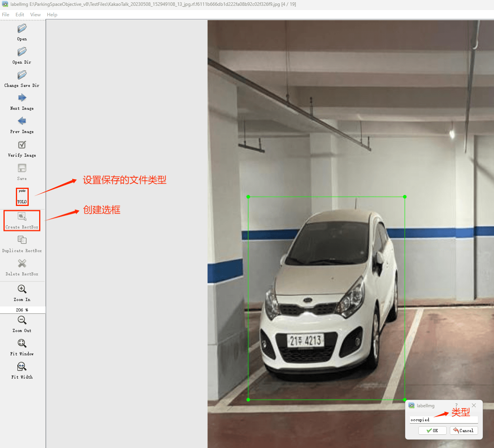Open a file with the Open tool

click(22, 33)
